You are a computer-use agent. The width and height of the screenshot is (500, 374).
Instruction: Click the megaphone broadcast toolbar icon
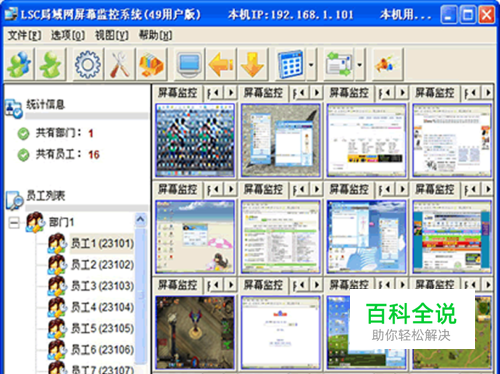click(388, 64)
